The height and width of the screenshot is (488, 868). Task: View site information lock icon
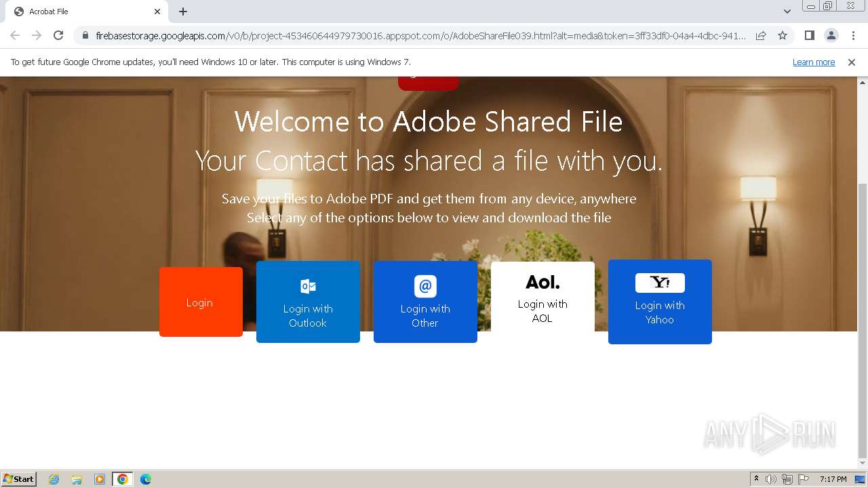click(85, 35)
